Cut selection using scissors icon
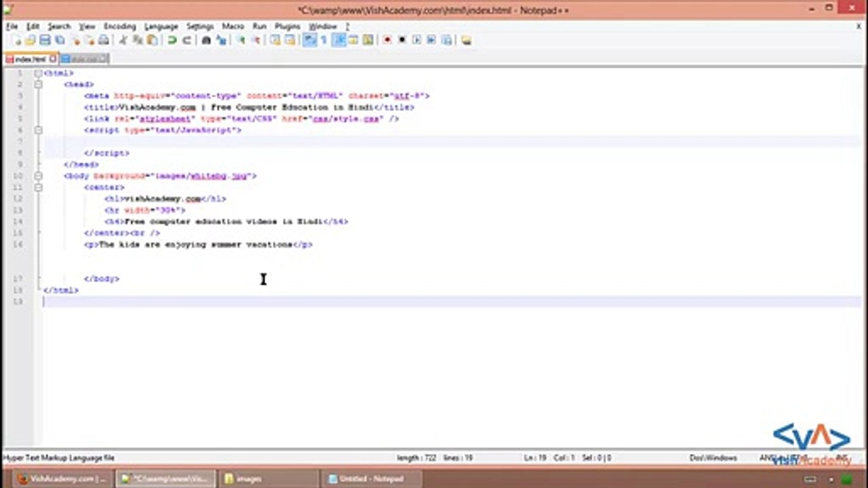The height and width of the screenshot is (488, 868). [123, 40]
